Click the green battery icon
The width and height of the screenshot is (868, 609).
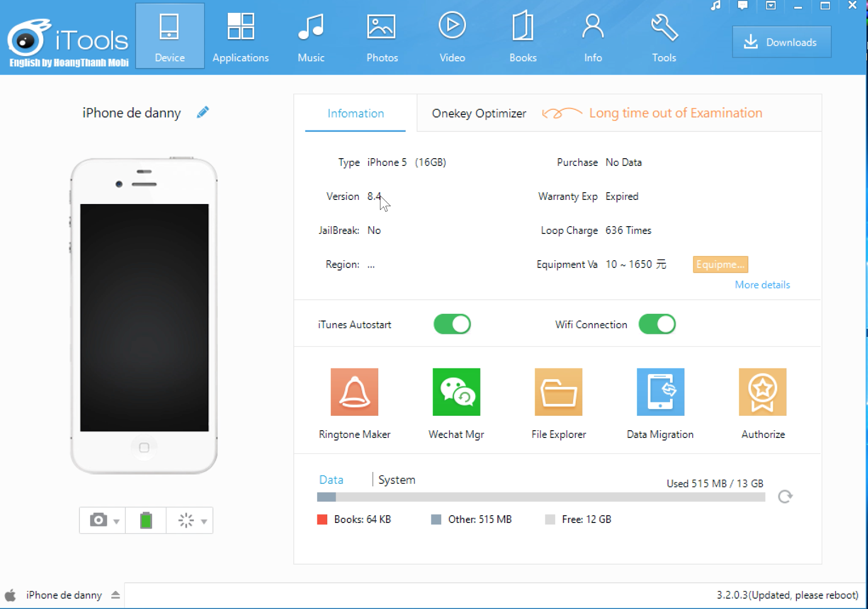point(146,520)
